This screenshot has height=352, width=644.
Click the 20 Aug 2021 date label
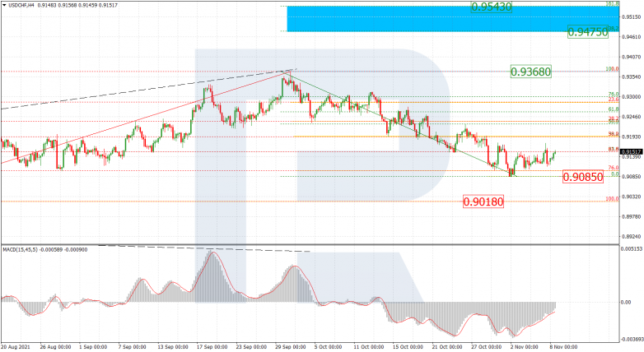point(15,347)
